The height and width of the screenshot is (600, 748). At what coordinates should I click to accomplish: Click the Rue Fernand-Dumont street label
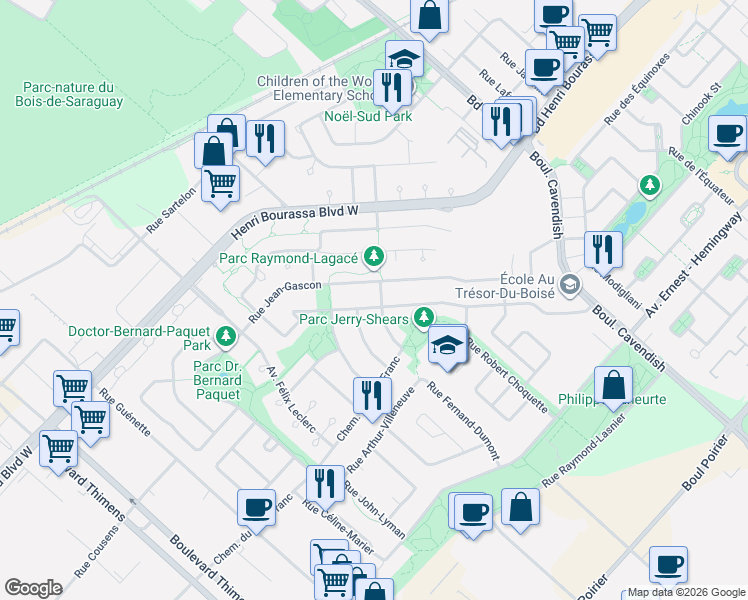463,421
